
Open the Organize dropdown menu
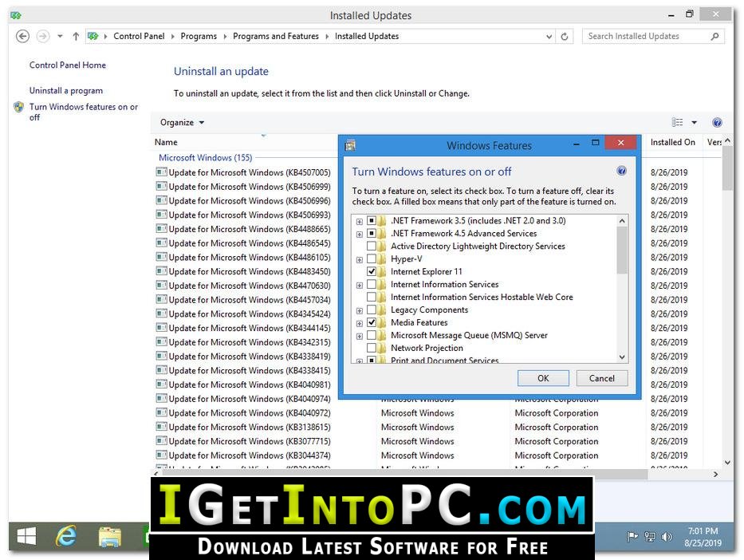tap(182, 123)
